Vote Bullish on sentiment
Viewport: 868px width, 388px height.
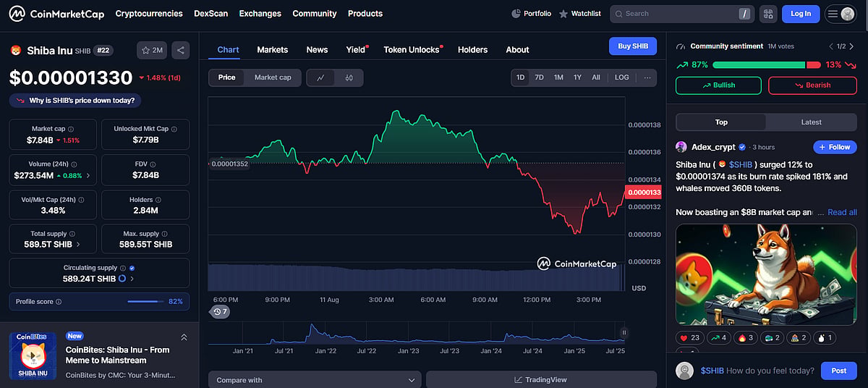point(718,85)
